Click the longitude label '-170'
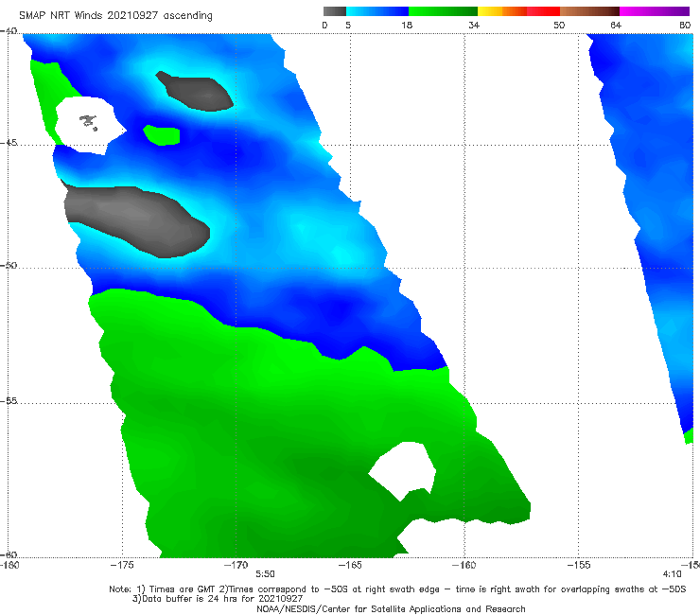The height and width of the screenshot is (615, 700). click(236, 565)
